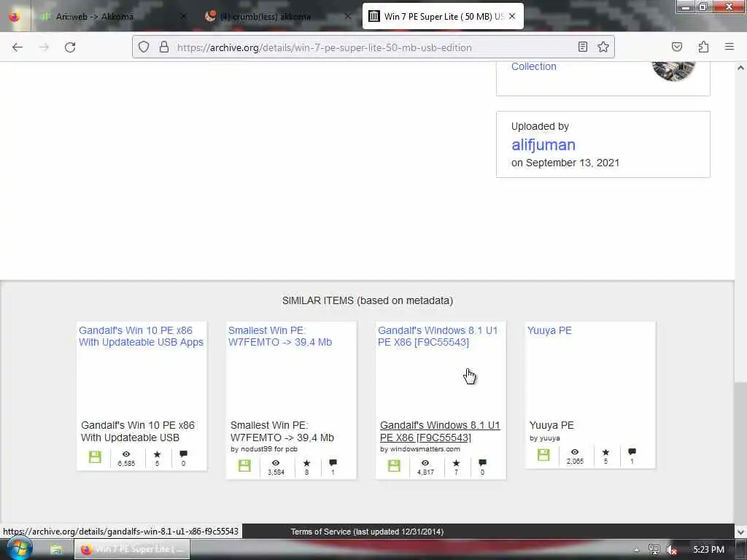Open uploader alifjuman profile link
The width and height of the screenshot is (747, 560).
pyautogui.click(x=543, y=145)
